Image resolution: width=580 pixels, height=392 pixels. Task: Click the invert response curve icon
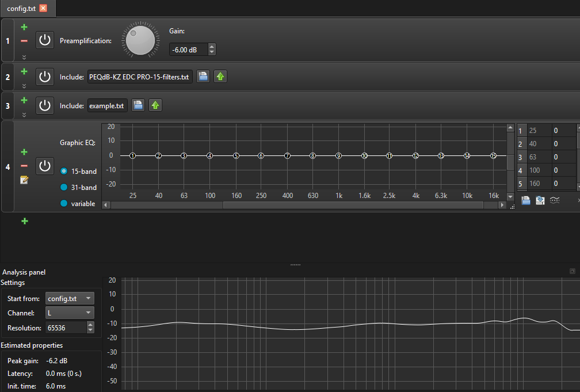click(555, 200)
